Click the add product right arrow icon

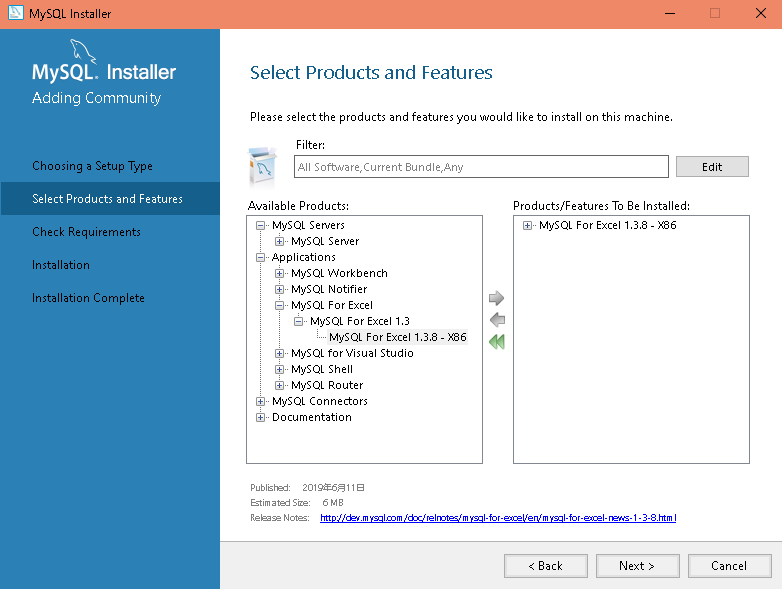pyautogui.click(x=496, y=298)
